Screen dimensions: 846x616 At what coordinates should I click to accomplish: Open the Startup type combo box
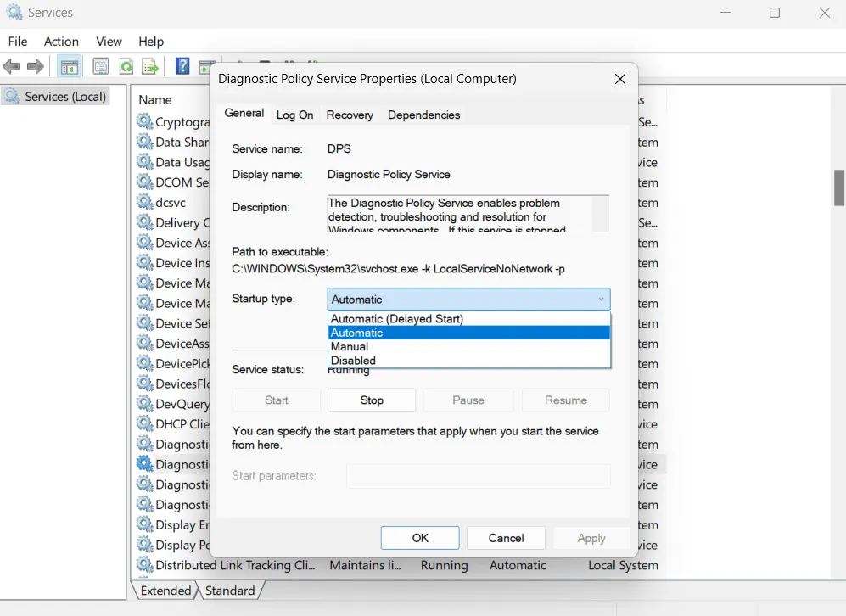[x=468, y=299]
